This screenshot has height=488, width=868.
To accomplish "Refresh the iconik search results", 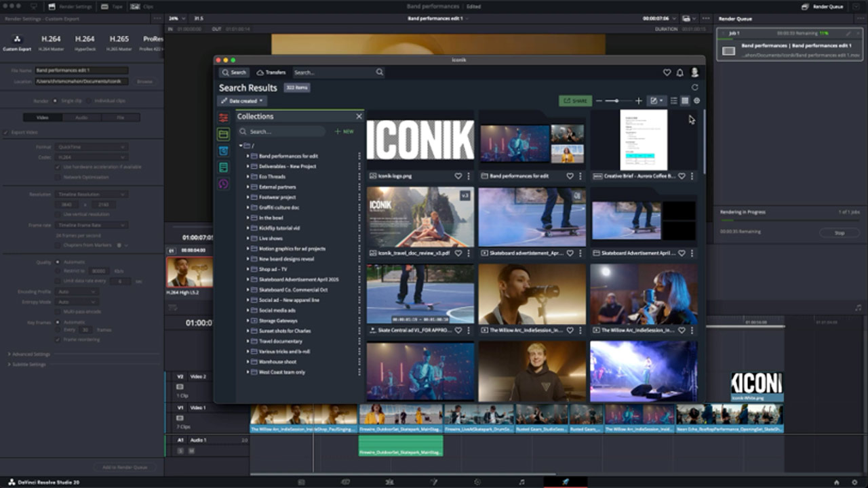I will click(x=694, y=87).
